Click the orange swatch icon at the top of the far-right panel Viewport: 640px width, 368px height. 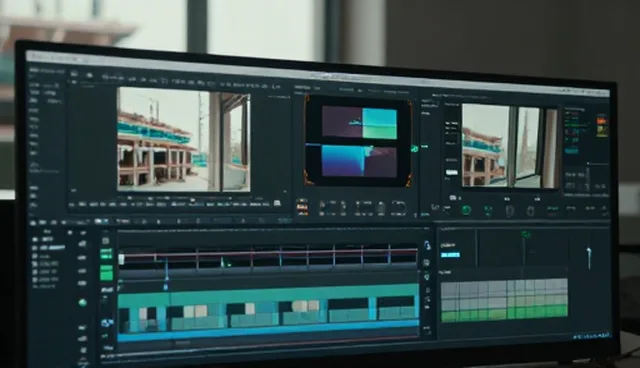[x=602, y=121]
